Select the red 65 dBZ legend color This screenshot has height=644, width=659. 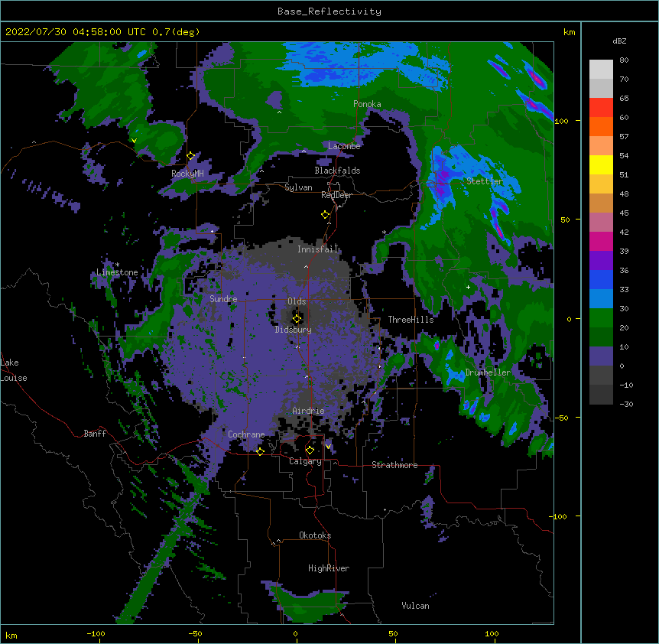click(601, 108)
